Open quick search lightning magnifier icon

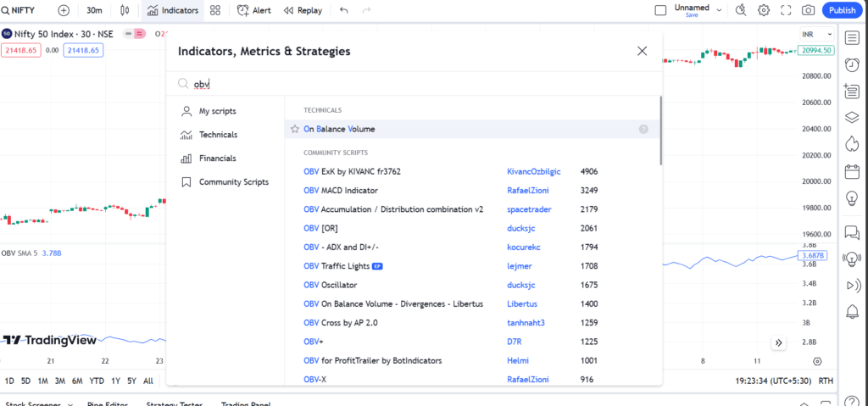pyautogui.click(x=741, y=10)
